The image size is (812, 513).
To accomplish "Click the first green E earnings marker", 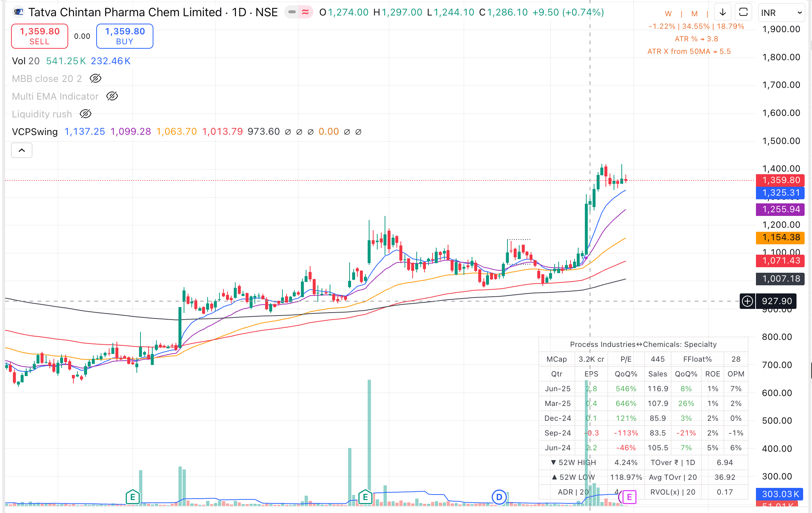I will point(132,497).
